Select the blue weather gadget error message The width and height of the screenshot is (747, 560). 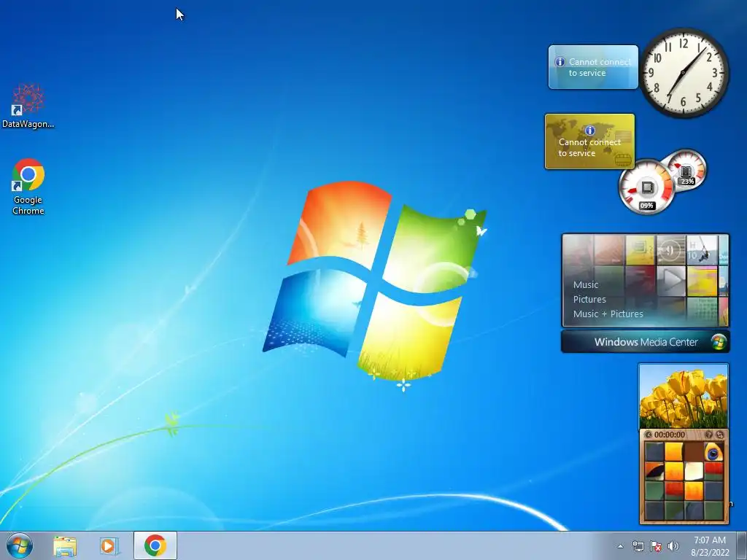click(600, 67)
